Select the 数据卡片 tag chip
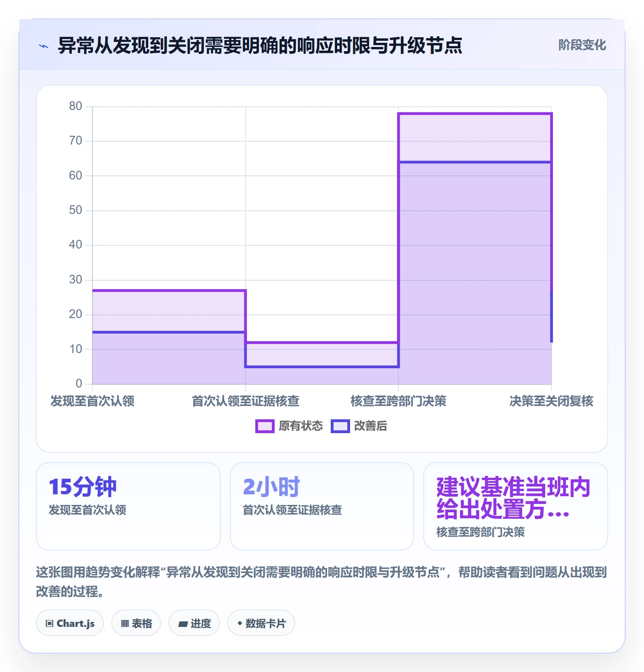Viewport: 644px width, 672px height. tap(261, 623)
